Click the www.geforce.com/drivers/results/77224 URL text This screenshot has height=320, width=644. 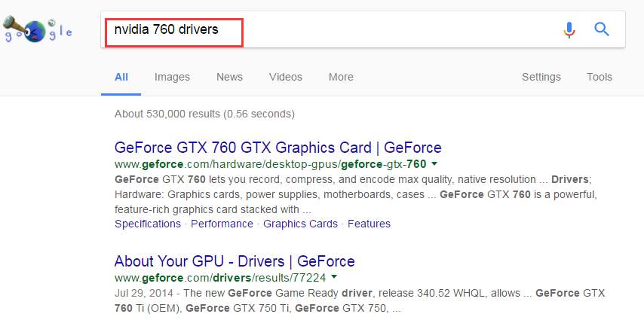(220, 278)
